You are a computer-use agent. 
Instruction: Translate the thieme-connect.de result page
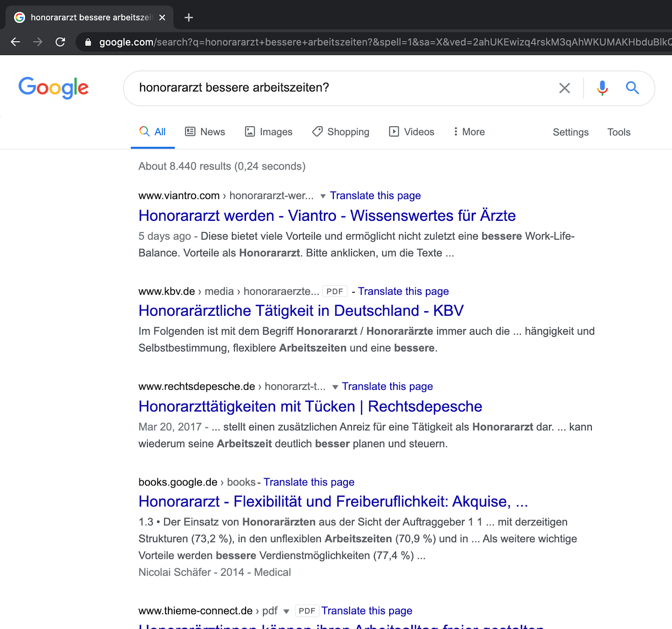coord(367,611)
